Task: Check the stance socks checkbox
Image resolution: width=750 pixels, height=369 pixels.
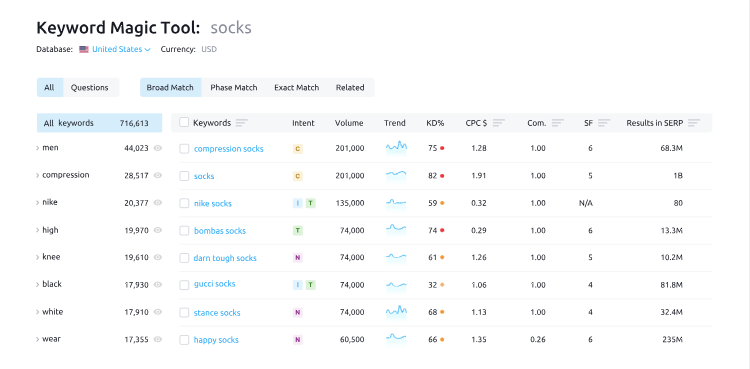Action: pos(184,313)
